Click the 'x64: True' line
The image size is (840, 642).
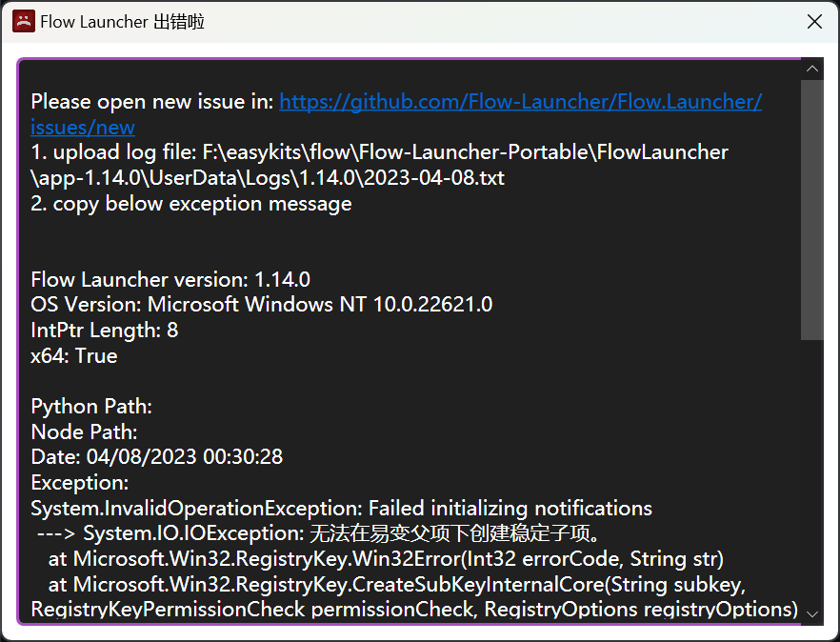click(73, 355)
